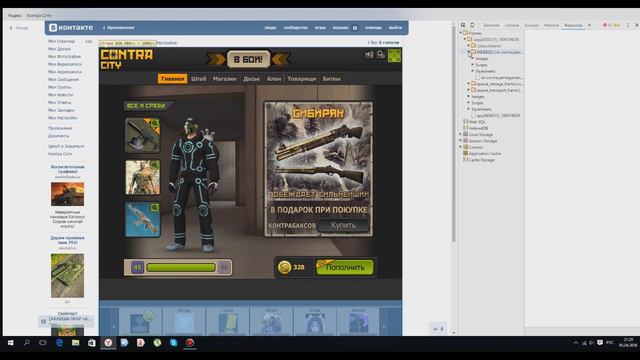Image resolution: width=640 pixels, height=360 pixels.
Task: Expand Session Storage tree node
Action: point(461,141)
